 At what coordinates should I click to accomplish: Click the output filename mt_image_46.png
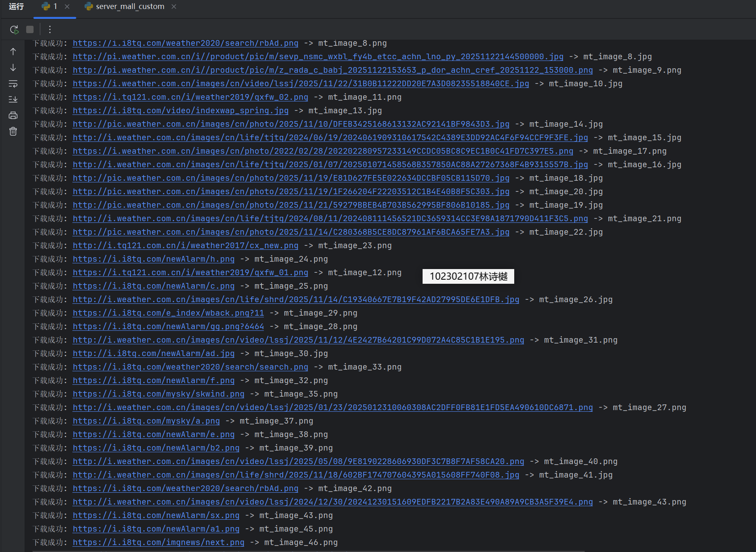301,543
